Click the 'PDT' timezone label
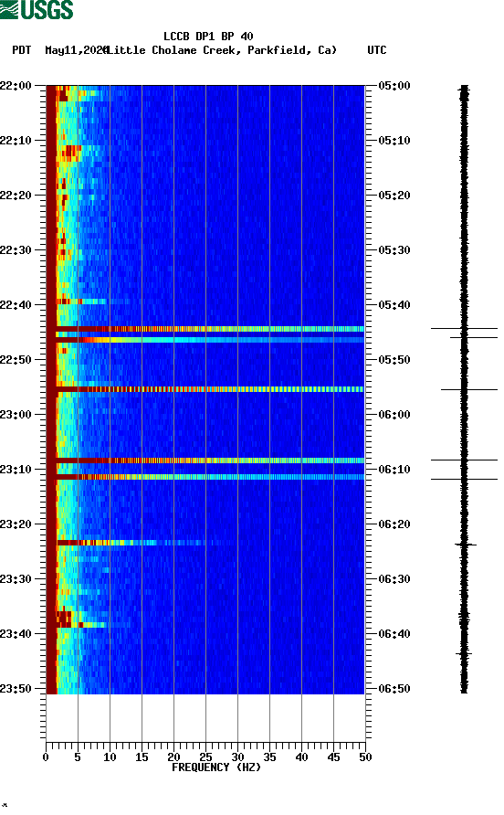This screenshot has width=504, height=815. pos(22,50)
